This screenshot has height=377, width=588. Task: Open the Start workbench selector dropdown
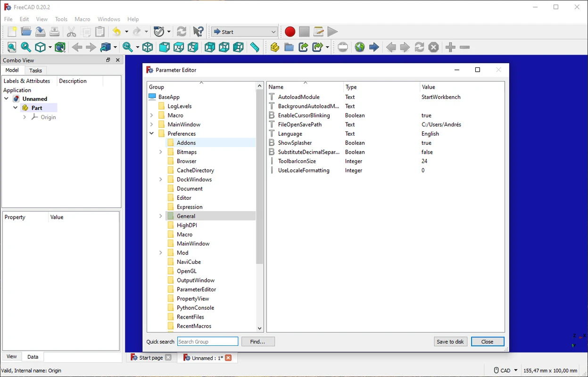coord(244,32)
